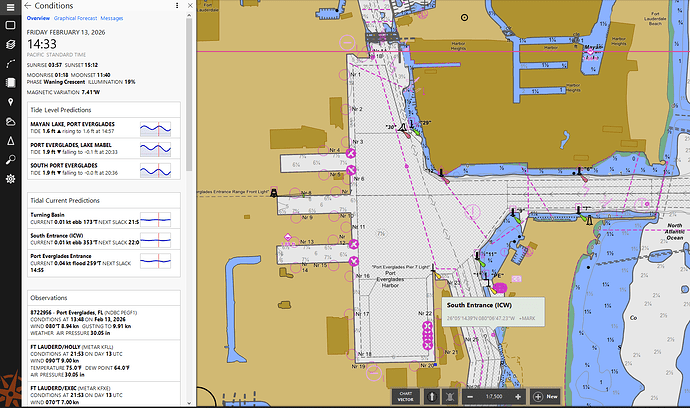Screen dimensions: 690x408
Task: Open settings gear in sidebar
Action: tap(10, 179)
